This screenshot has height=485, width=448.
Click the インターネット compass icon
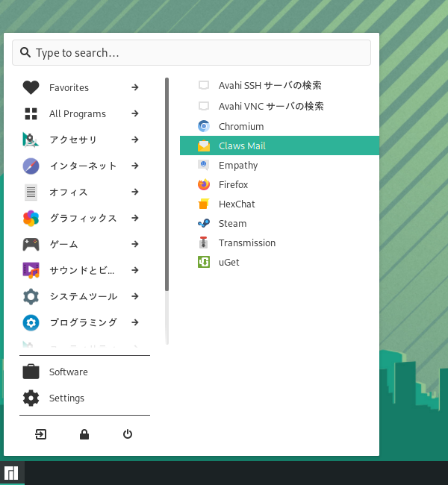coord(31,166)
